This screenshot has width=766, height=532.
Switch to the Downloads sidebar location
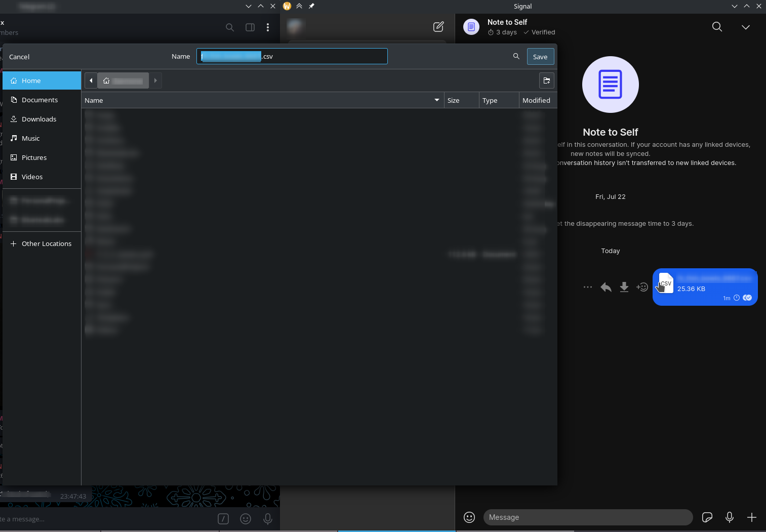(x=38, y=119)
